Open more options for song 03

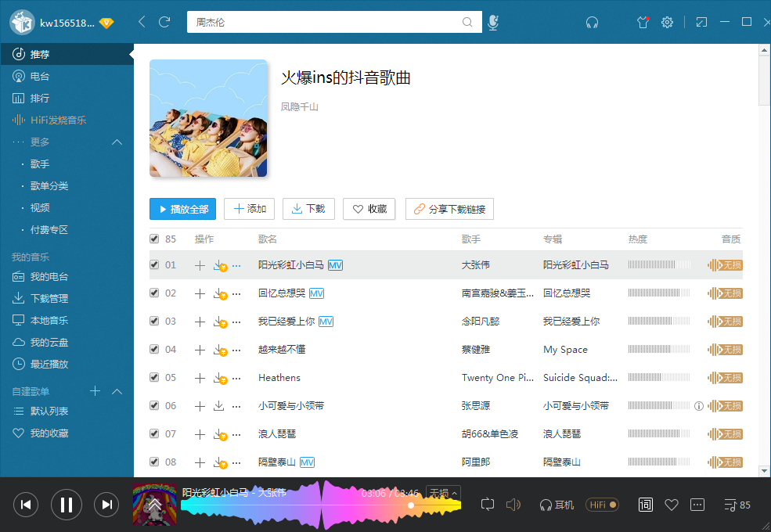tap(236, 322)
